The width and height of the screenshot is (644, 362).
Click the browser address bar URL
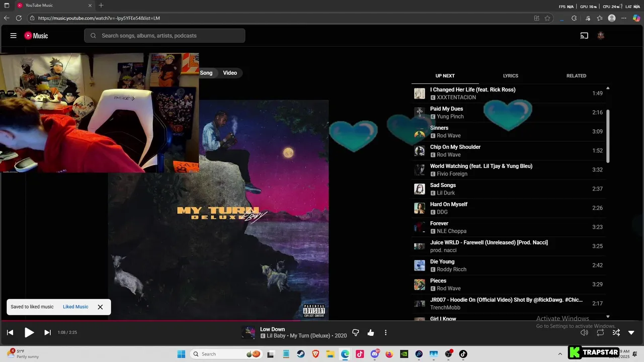99,18
